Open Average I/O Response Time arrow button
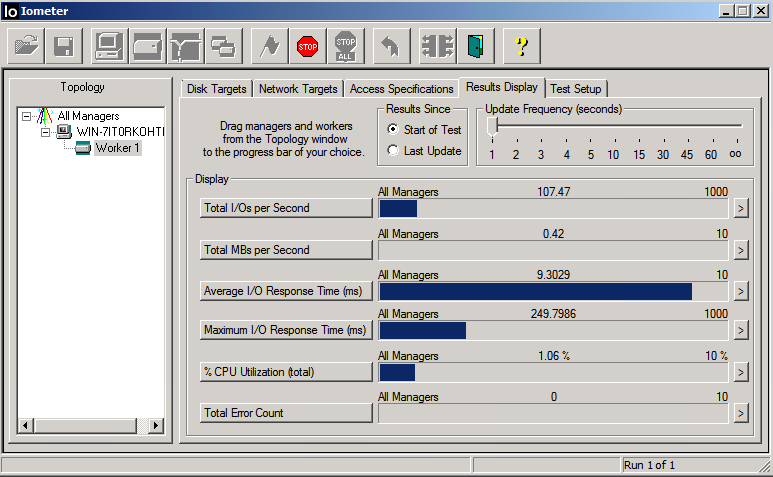 pos(740,291)
